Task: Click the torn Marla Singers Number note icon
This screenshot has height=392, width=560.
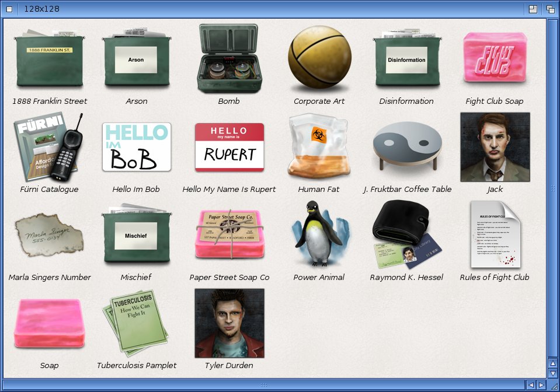Action: 49,235
